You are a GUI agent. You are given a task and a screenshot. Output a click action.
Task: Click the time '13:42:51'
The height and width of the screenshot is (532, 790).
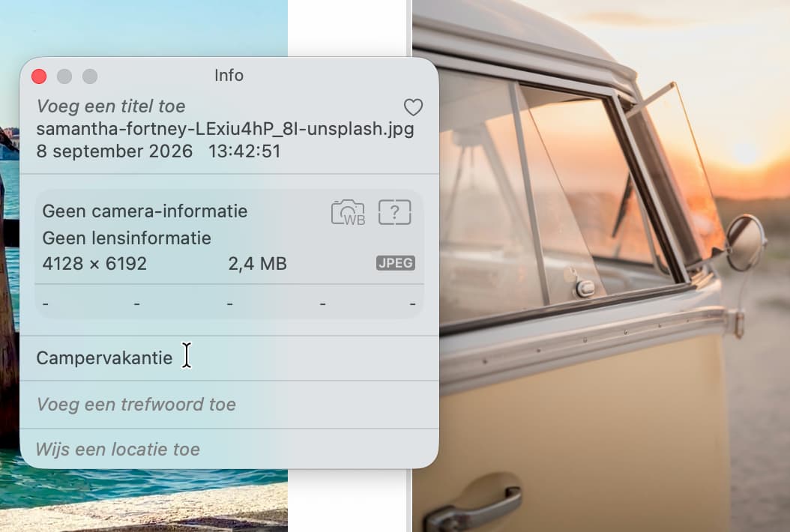[x=244, y=151]
